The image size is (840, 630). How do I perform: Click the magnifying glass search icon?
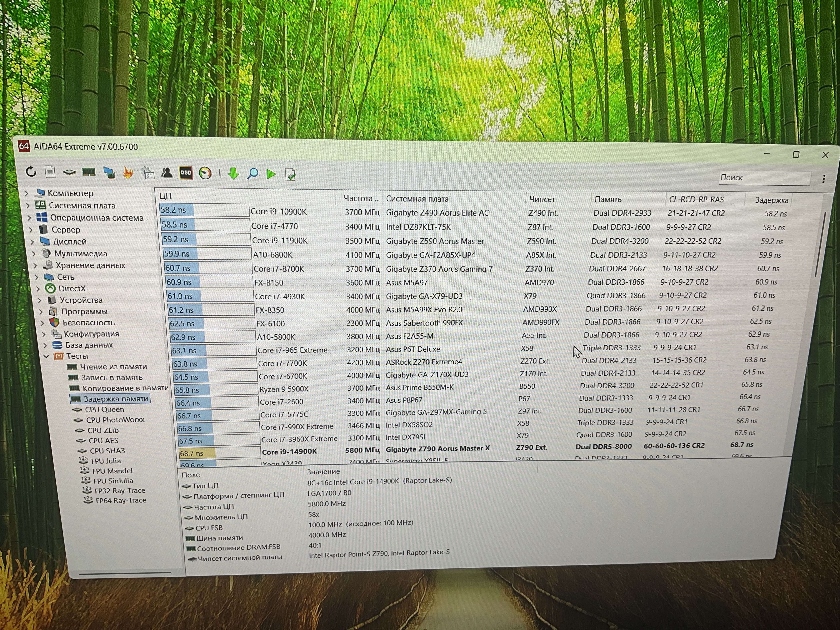click(252, 174)
